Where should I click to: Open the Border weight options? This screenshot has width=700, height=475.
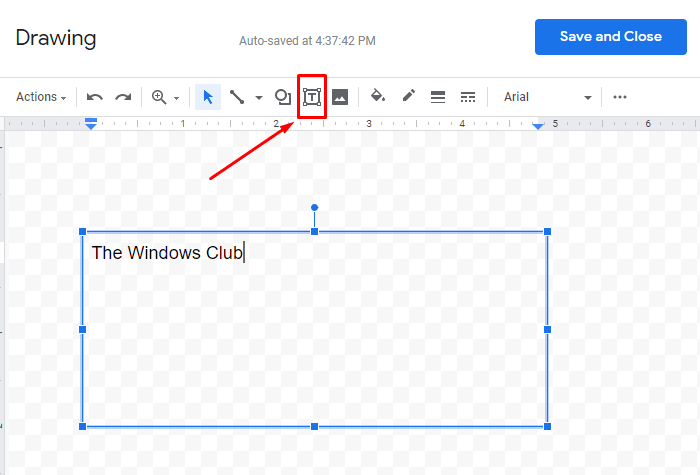437,97
